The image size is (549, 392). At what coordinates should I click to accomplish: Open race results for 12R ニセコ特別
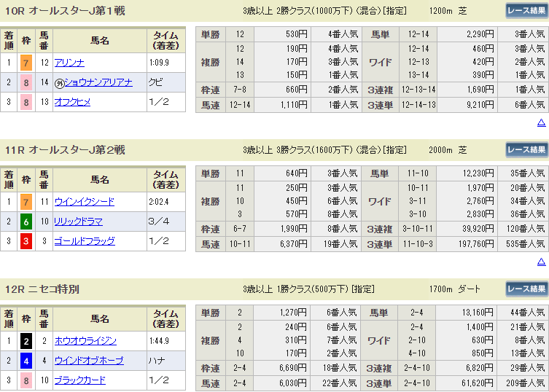tap(526, 289)
